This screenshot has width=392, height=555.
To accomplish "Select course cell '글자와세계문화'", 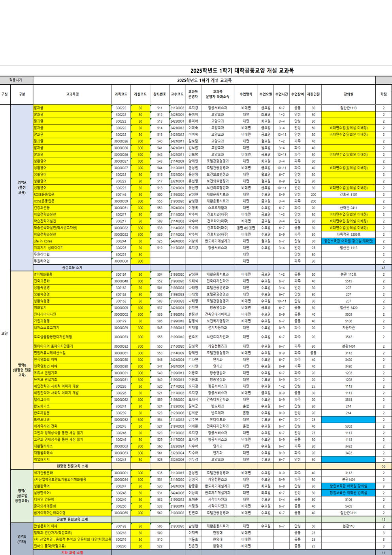I will 72,506.
